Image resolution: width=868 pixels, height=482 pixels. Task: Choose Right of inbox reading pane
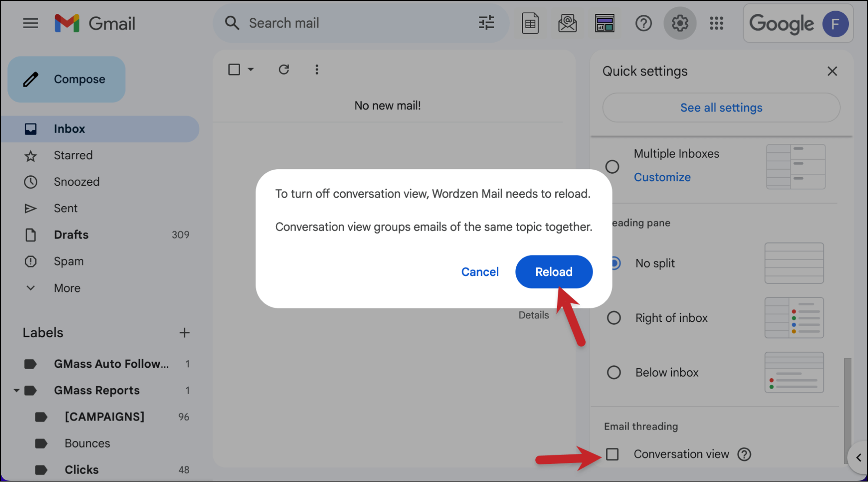614,318
